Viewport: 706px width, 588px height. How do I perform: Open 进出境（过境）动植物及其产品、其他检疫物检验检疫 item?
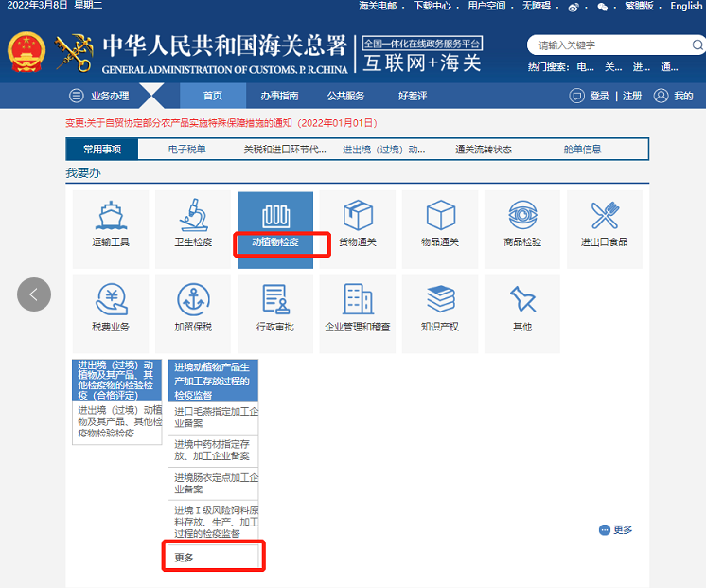117,421
